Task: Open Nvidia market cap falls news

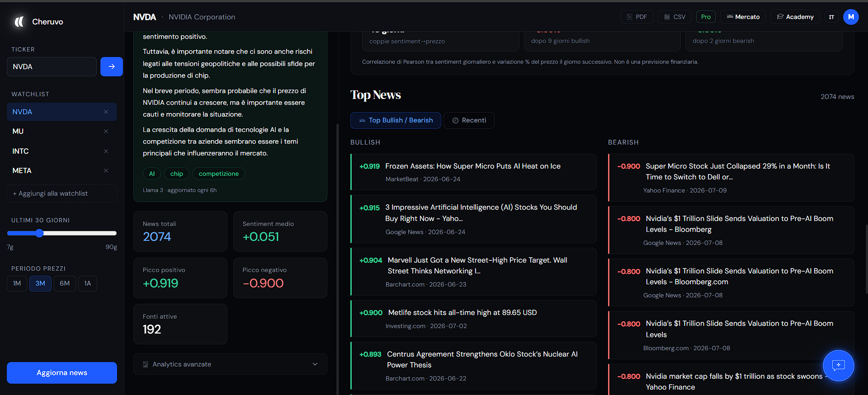Action: pyautogui.click(x=731, y=380)
